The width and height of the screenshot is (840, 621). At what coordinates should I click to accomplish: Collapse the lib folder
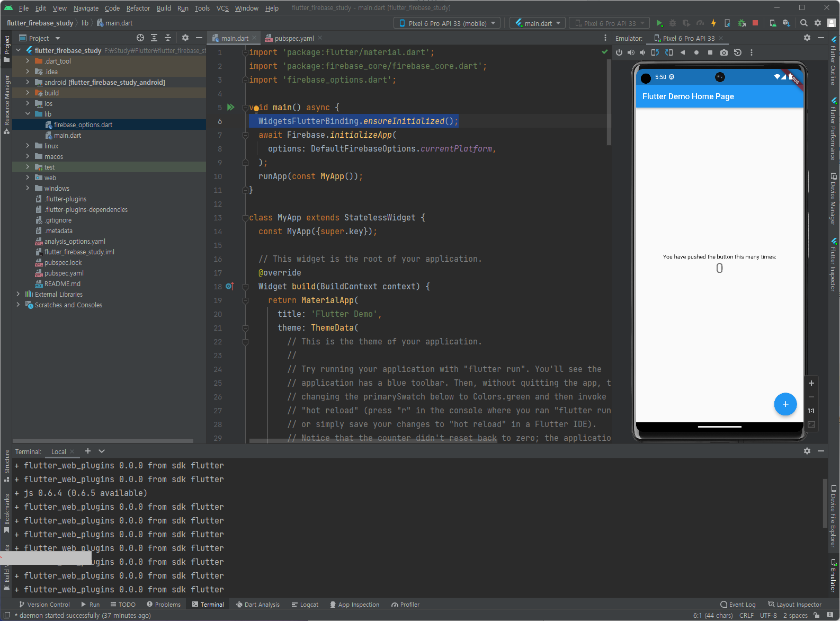point(28,114)
